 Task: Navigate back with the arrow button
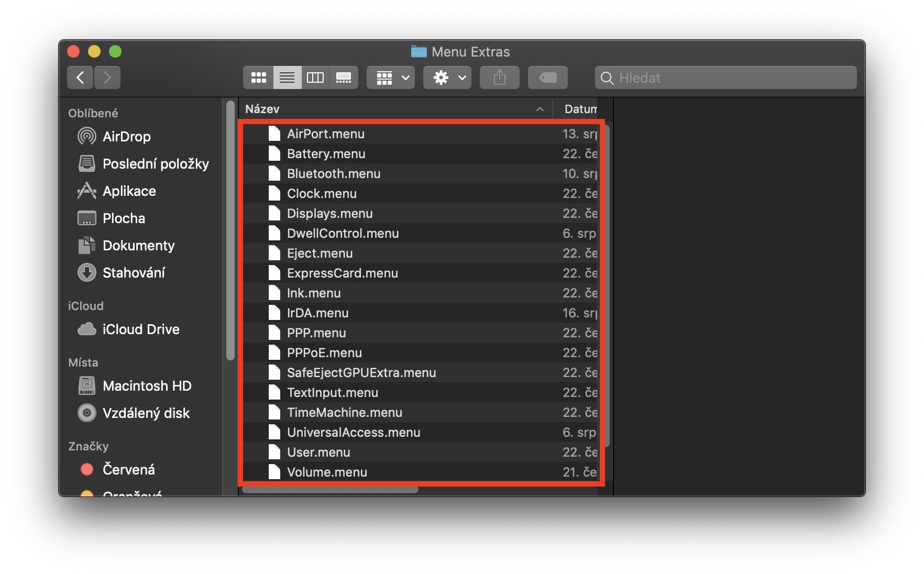point(80,77)
